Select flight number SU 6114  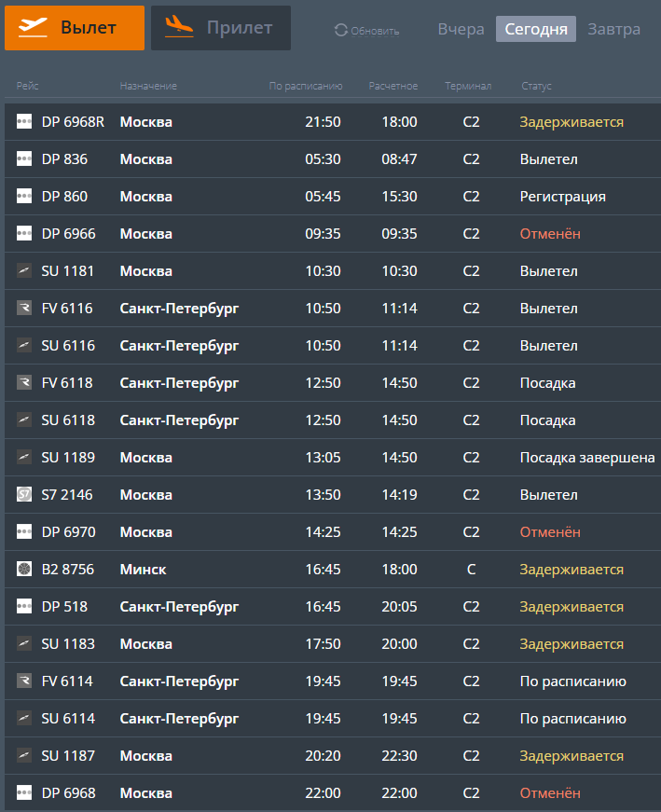click(x=68, y=718)
